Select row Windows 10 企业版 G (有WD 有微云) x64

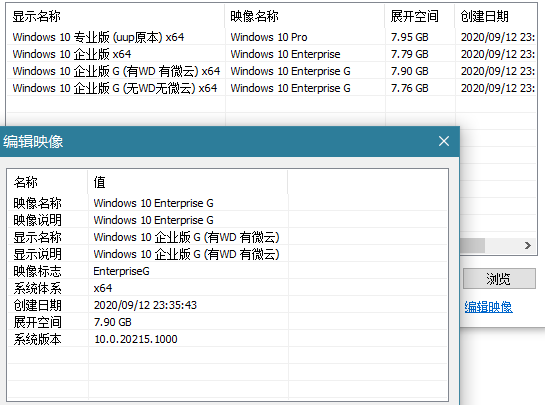click(x=271, y=71)
